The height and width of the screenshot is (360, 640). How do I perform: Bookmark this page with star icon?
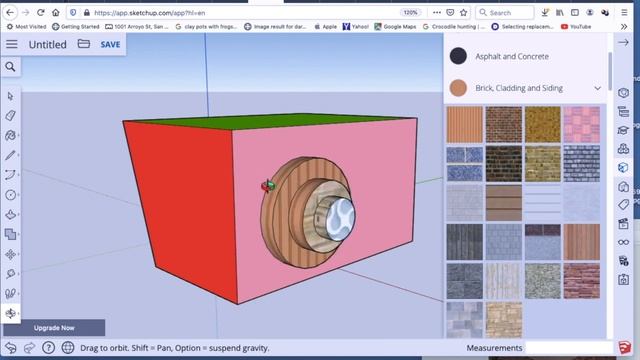pos(463,13)
